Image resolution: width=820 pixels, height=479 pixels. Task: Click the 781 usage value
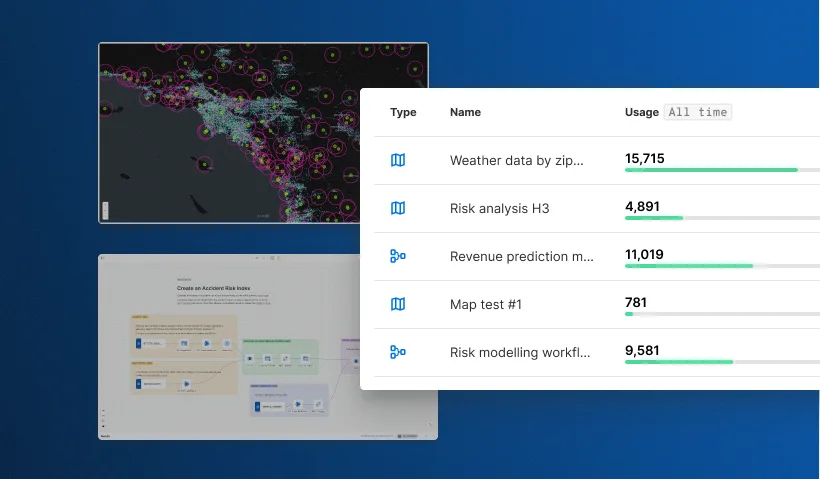point(635,302)
